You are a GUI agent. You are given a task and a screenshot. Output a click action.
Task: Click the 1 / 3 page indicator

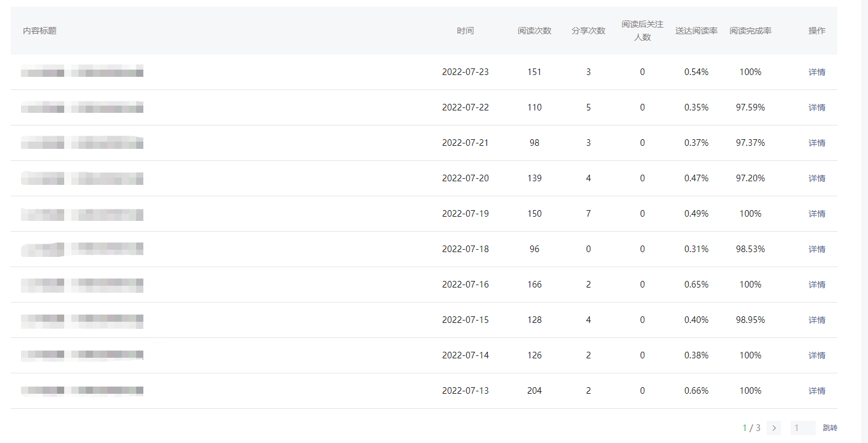[752, 428]
